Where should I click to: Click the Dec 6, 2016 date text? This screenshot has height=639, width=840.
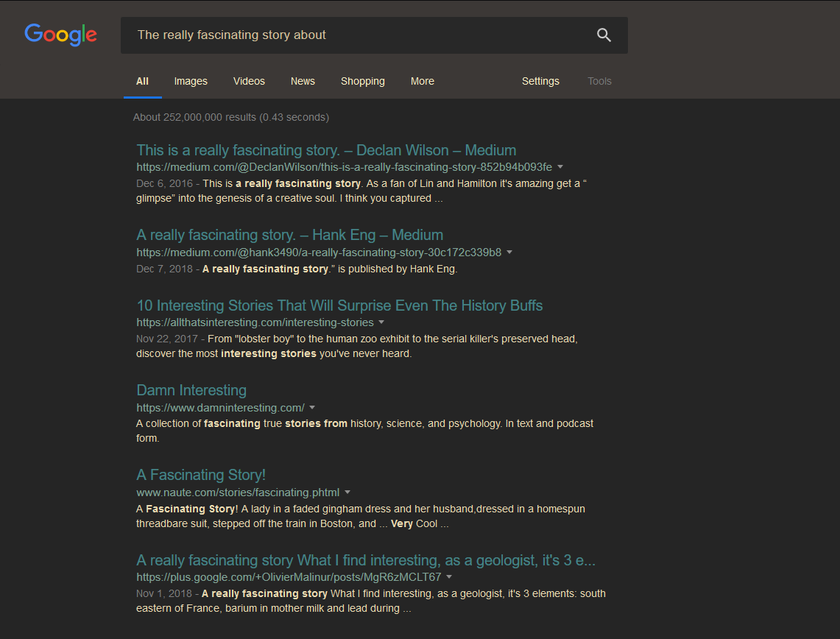(164, 183)
